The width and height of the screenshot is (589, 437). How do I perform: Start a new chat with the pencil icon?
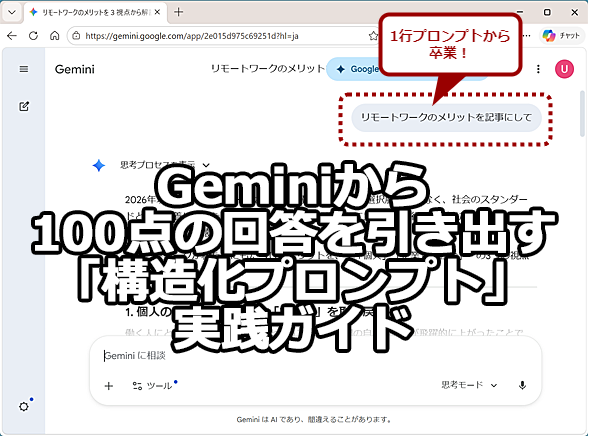click(24, 106)
